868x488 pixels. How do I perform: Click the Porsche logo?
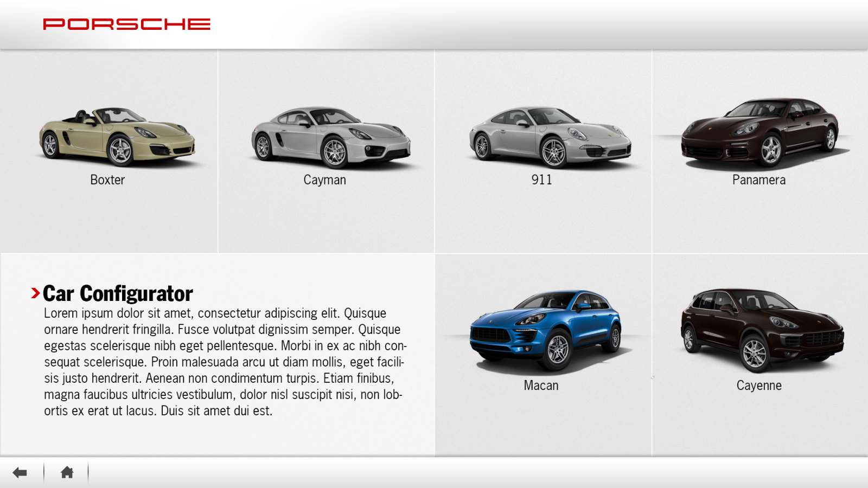(127, 24)
